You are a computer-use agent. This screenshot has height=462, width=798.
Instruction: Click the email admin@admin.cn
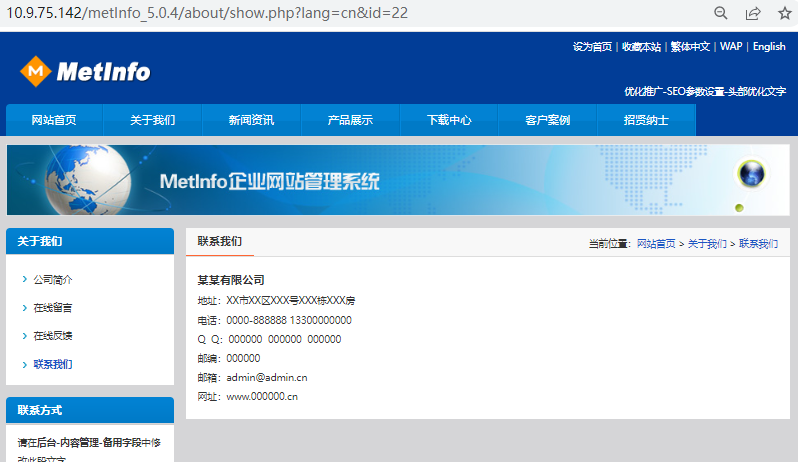[267, 378]
